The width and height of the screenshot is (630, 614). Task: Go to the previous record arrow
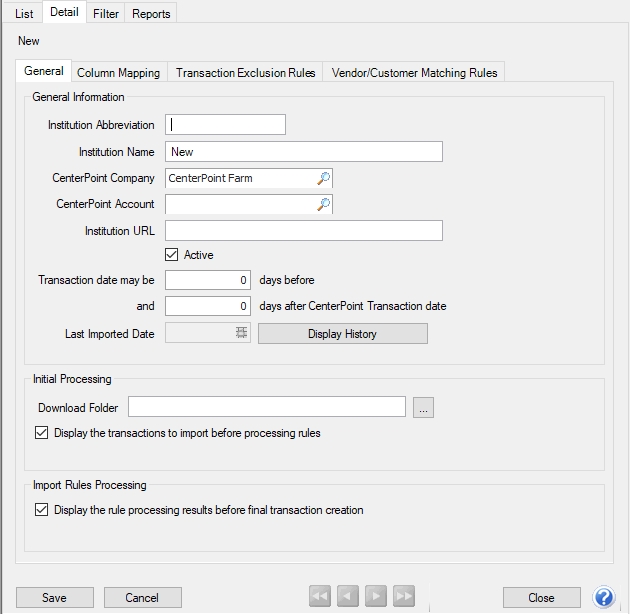tap(348, 597)
